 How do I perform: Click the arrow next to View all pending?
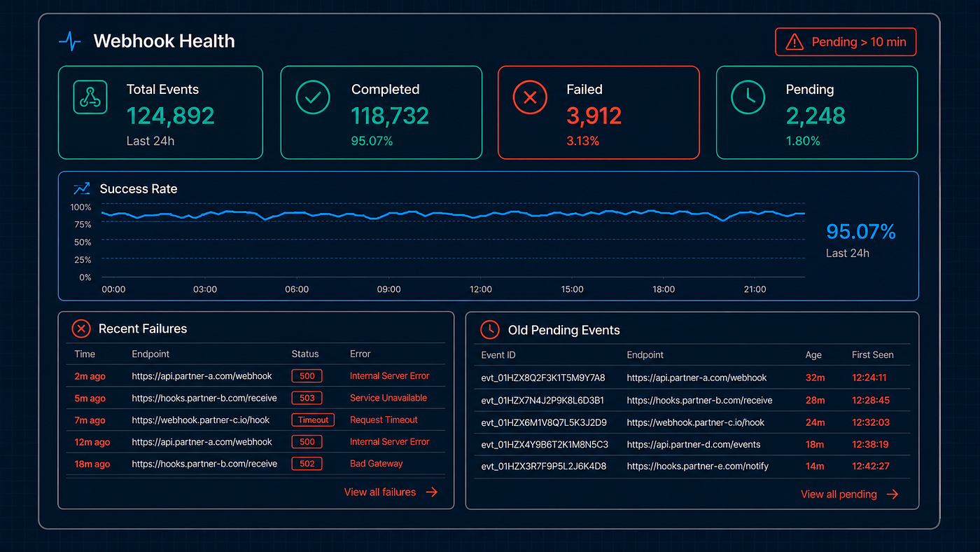point(892,495)
